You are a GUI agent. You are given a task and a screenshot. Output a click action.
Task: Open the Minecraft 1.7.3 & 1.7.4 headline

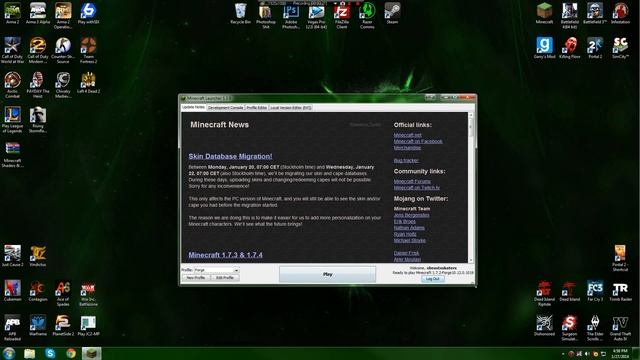coord(225,255)
